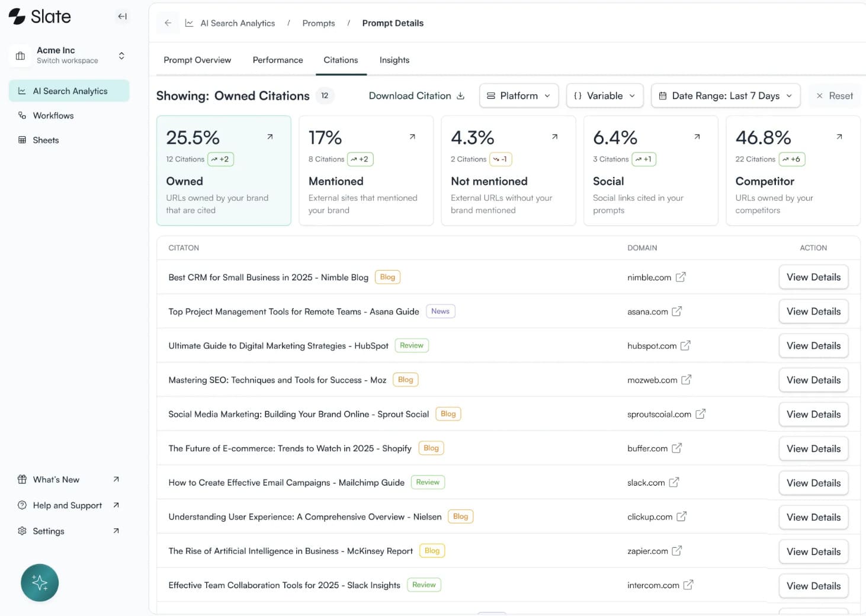Open the Platform filter dropdown
The height and width of the screenshot is (616, 866).
pos(519,96)
